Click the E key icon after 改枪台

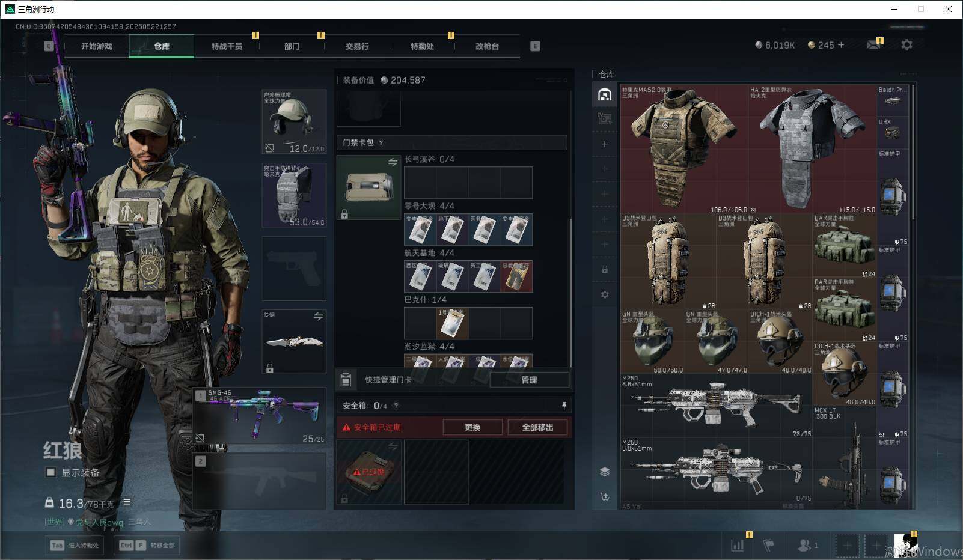535,46
